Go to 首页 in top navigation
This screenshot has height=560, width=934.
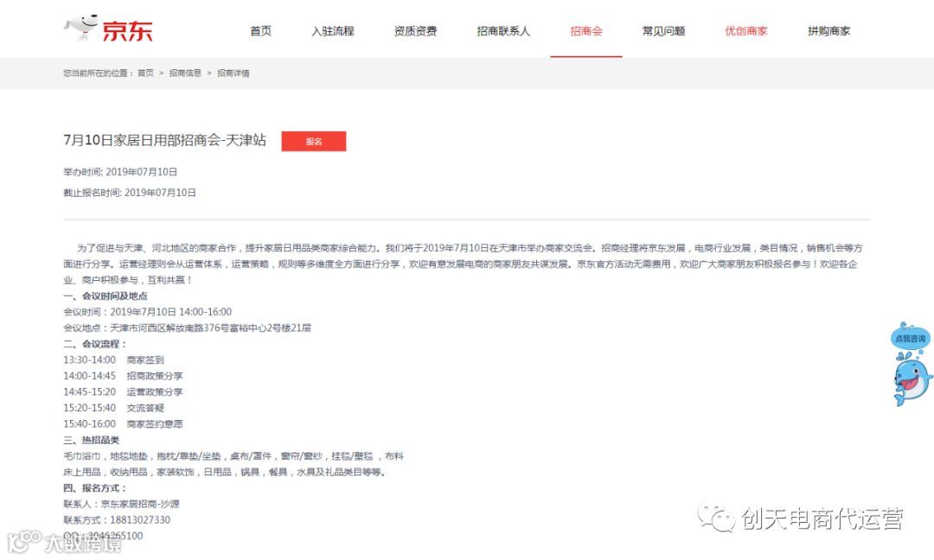pyautogui.click(x=260, y=31)
